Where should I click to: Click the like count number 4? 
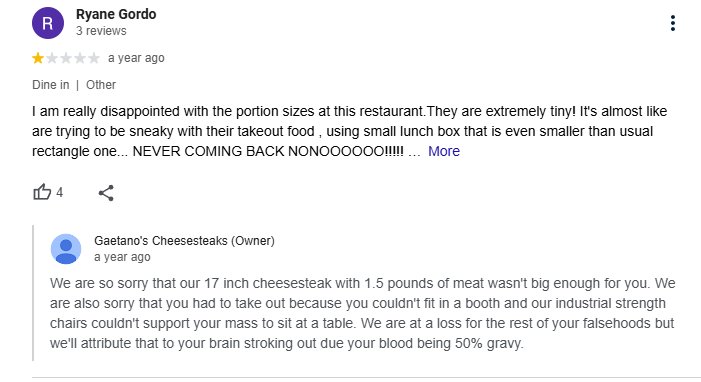coord(59,193)
